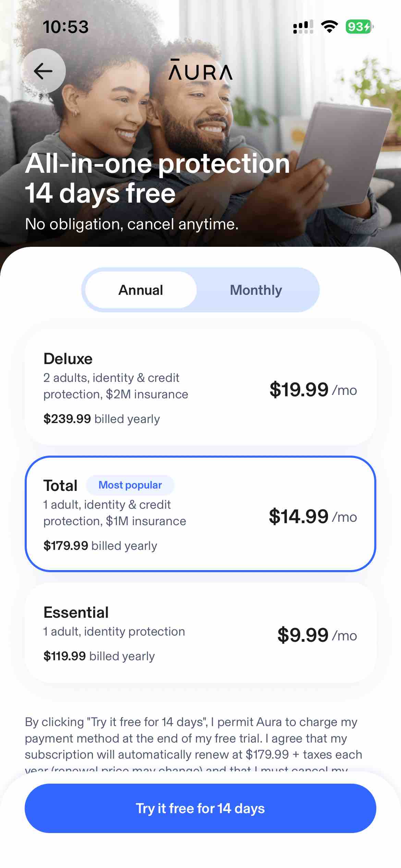
Task: Tap $239.99 billed yearly text
Action: coord(101,419)
